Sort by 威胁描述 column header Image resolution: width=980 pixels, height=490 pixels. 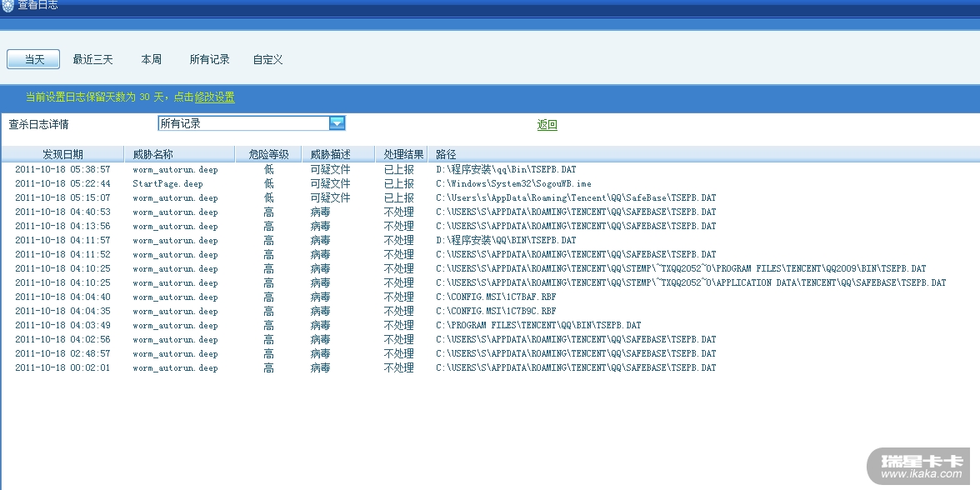click(x=338, y=154)
